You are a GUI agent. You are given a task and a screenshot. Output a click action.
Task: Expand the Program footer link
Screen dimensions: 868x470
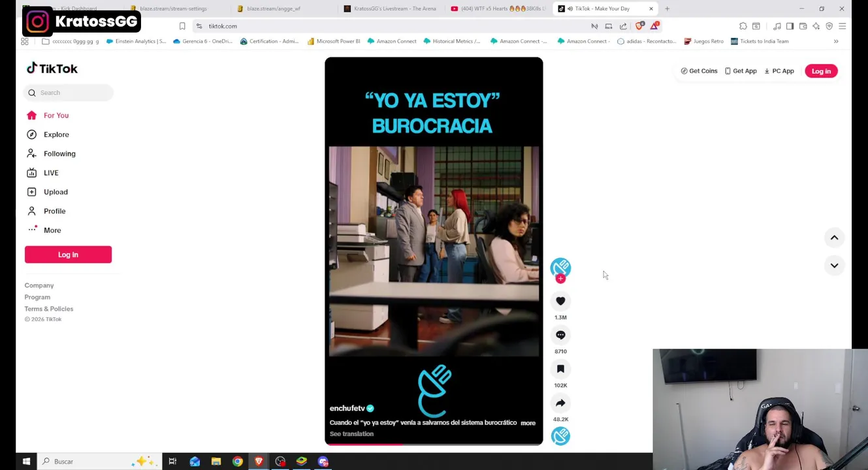pyautogui.click(x=37, y=297)
